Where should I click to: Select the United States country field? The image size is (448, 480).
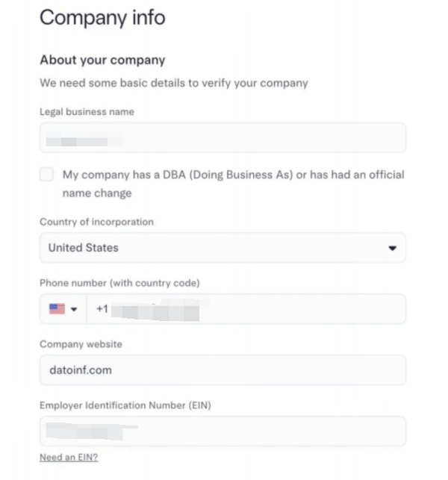(209, 248)
